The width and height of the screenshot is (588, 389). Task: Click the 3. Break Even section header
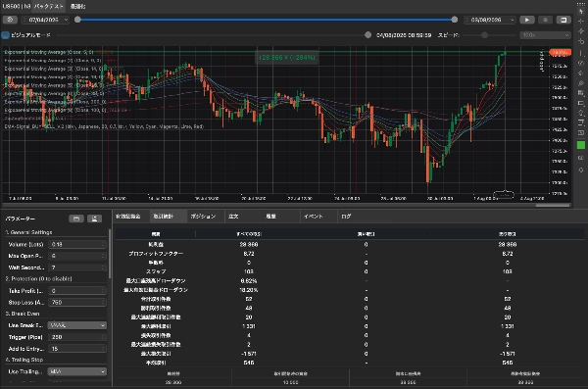pyautogui.click(x=23, y=314)
